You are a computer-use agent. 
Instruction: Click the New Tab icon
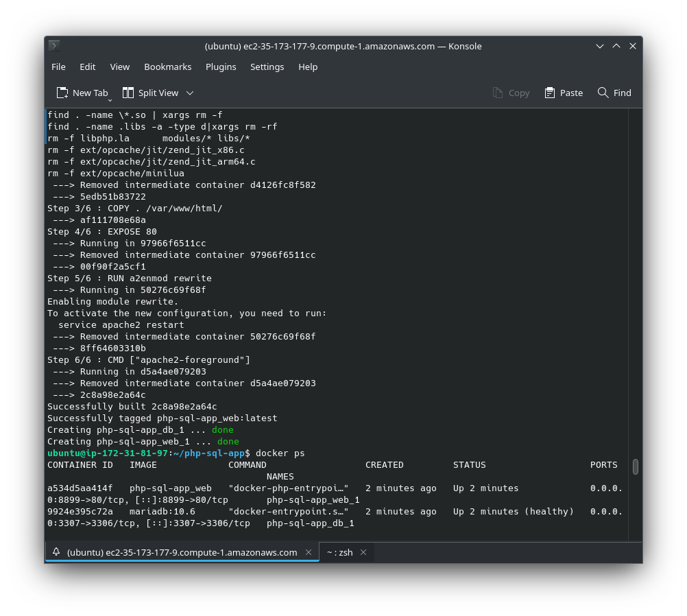tap(62, 93)
